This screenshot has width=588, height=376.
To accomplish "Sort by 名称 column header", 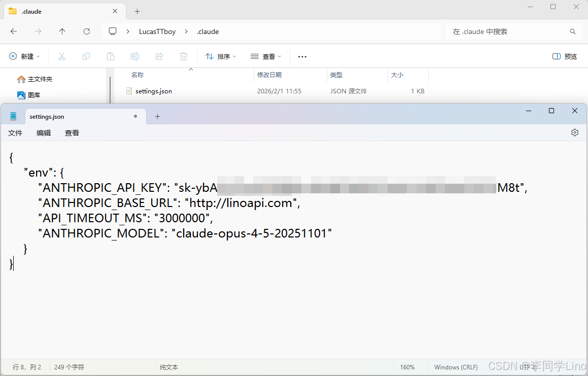I will click(x=137, y=75).
